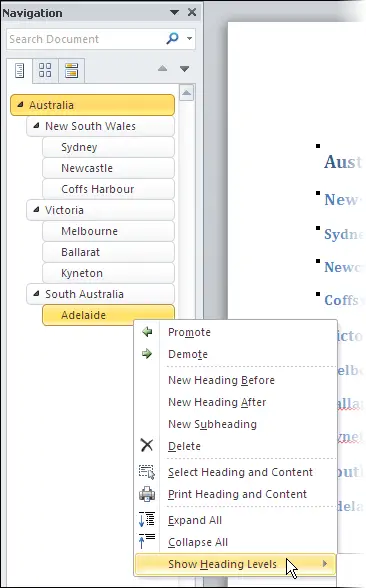Choose Expand All from the menu
The height and width of the screenshot is (588, 366).
coord(236,520)
